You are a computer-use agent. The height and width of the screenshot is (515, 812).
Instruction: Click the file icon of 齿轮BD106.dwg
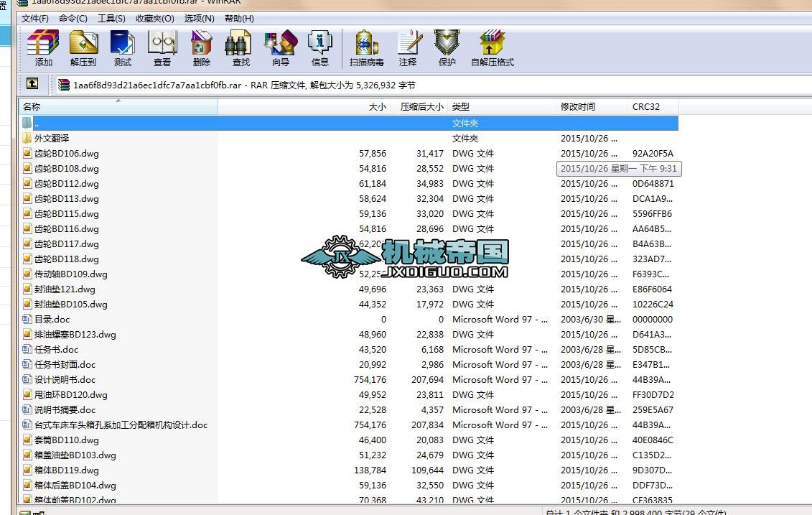tap(27, 154)
